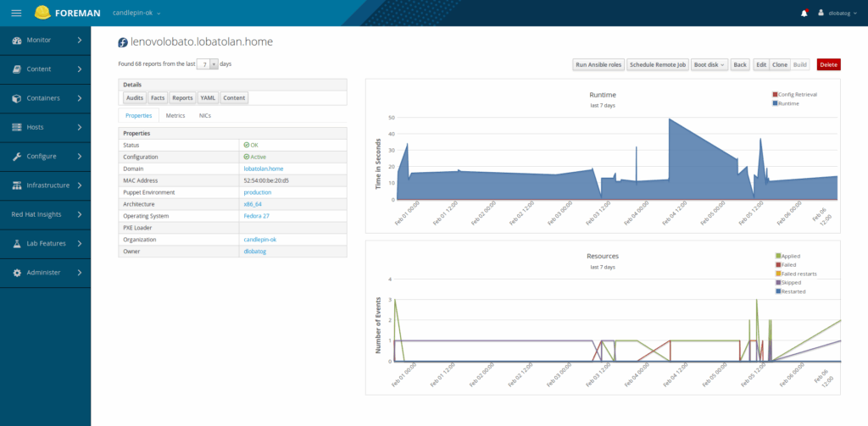
Task: Click the hamburger menu icon
Action: pyautogui.click(x=16, y=13)
